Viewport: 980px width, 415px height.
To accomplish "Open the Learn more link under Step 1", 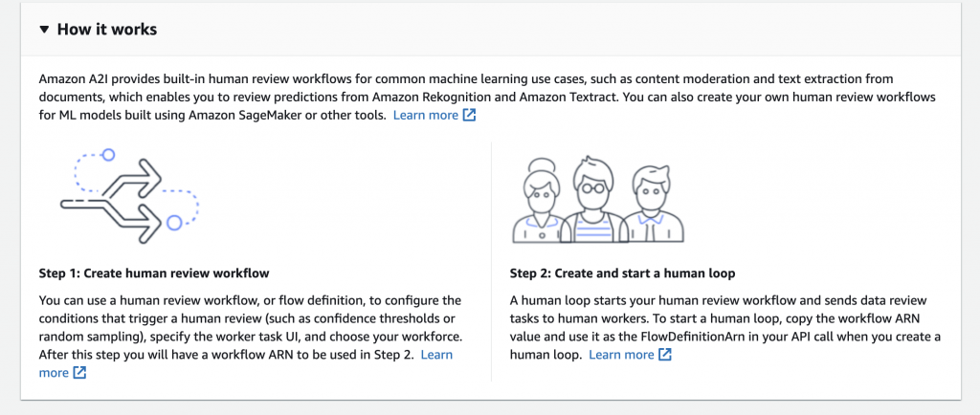I will 436,355.
